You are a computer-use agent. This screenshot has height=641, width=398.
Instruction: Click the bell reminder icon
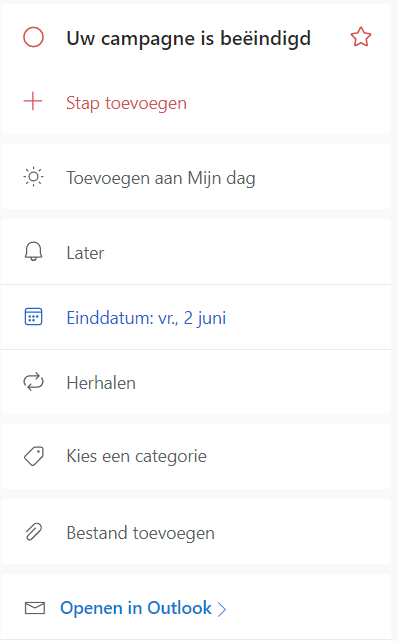click(34, 252)
